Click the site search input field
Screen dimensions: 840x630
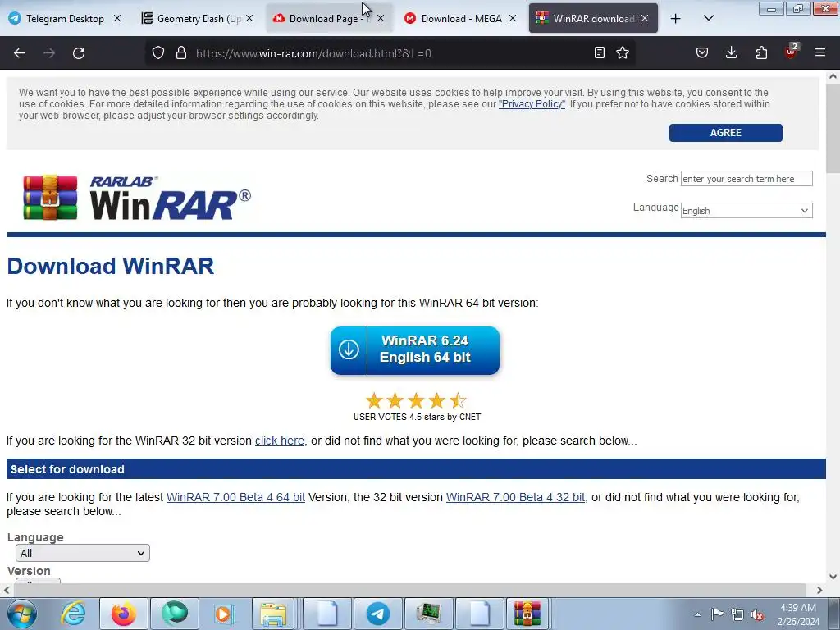click(746, 179)
